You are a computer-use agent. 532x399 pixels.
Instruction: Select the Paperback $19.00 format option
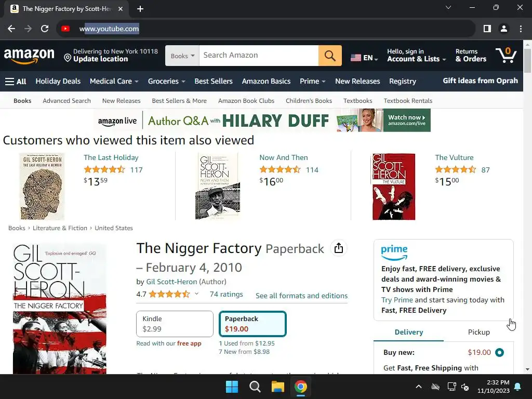pos(252,324)
